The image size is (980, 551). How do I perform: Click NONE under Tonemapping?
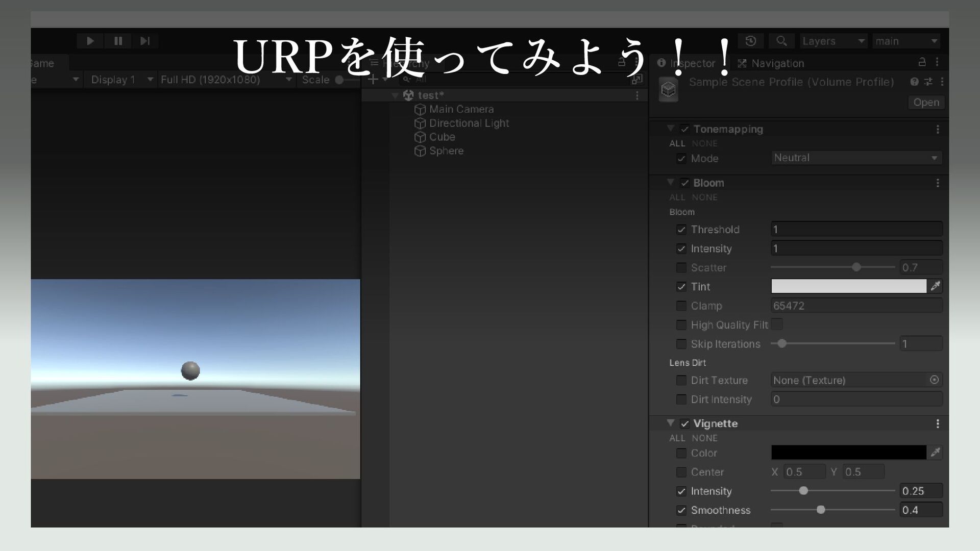(705, 144)
